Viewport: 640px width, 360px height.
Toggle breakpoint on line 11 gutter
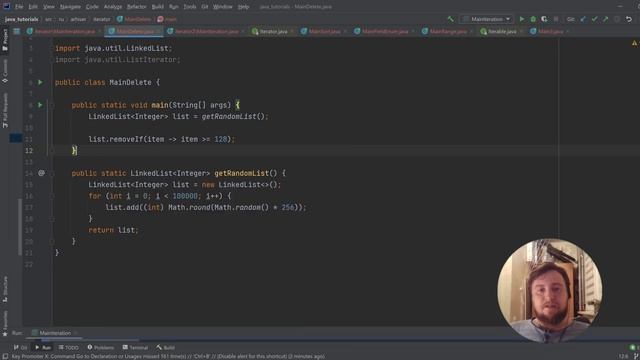[x=41, y=139]
